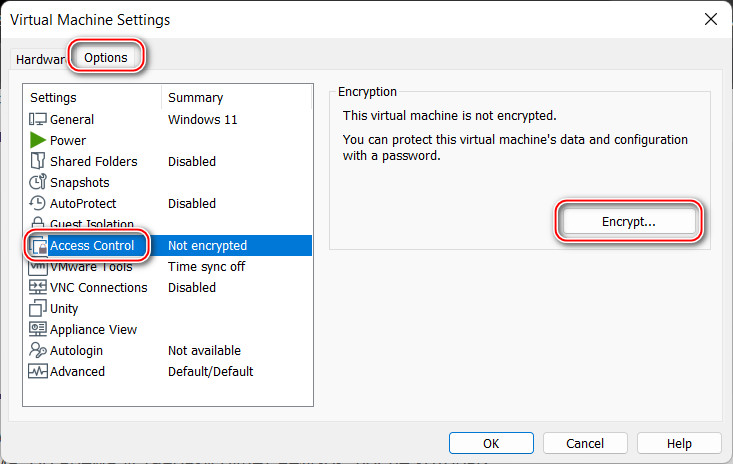The height and width of the screenshot is (464, 733).
Task: Click the Encrypt... button
Action: pyautogui.click(x=629, y=221)
